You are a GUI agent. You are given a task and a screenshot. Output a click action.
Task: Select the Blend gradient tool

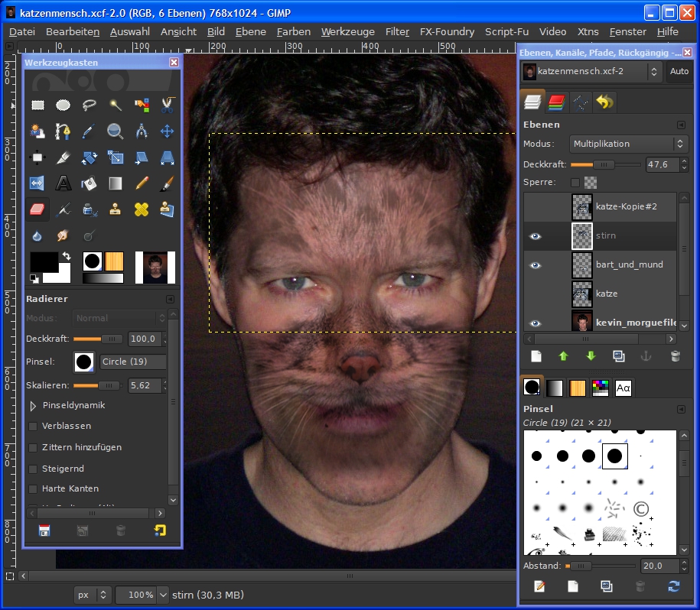[116, 183]
